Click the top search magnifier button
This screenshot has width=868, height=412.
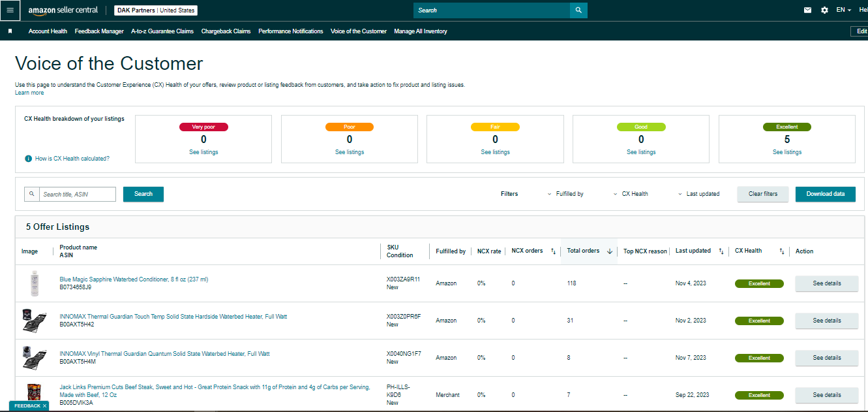(578, 10)
